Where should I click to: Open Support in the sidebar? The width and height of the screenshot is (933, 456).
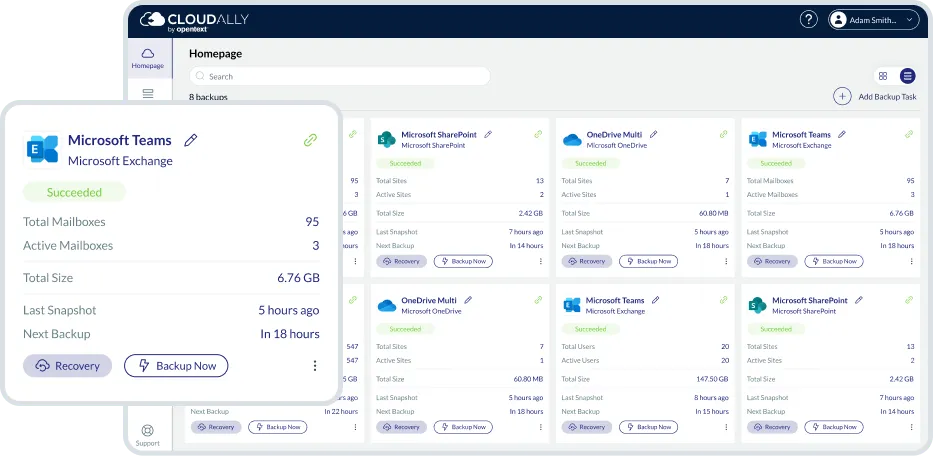point(148,435)
